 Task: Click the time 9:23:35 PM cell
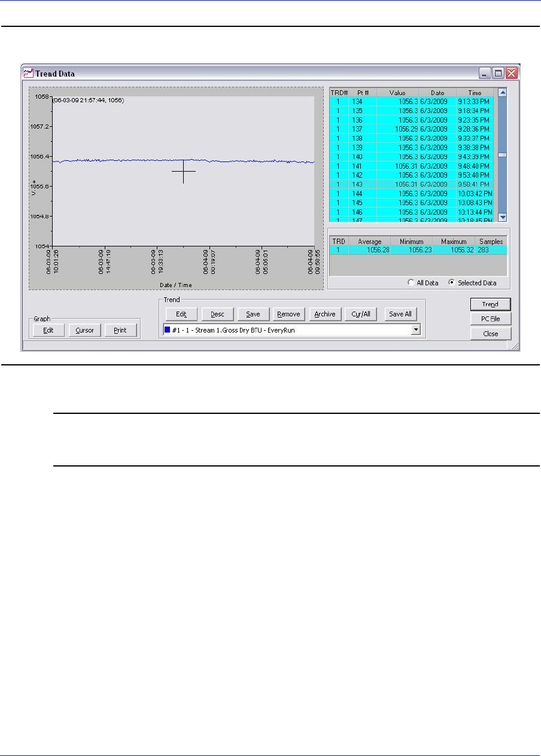tap(475, 120)
